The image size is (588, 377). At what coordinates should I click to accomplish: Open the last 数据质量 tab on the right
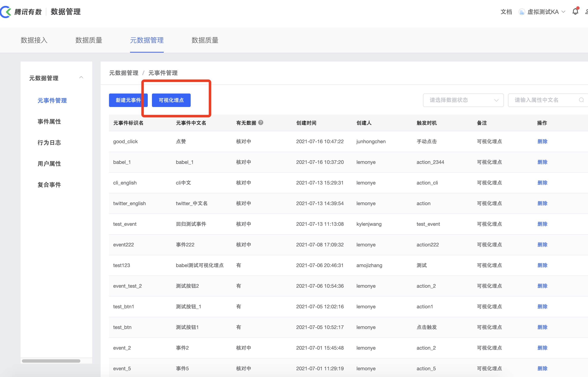pyautogui.click(x=205, y=40)
